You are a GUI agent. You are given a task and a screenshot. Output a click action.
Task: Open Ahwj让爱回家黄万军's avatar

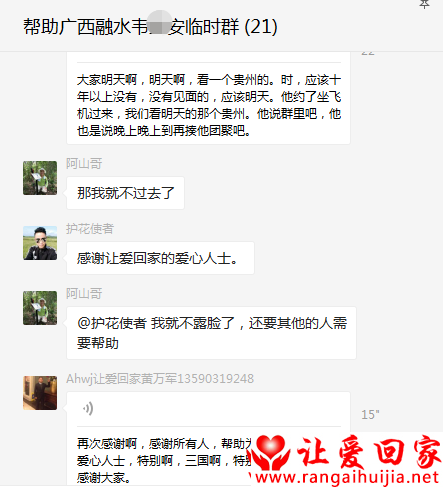point(40,393)
